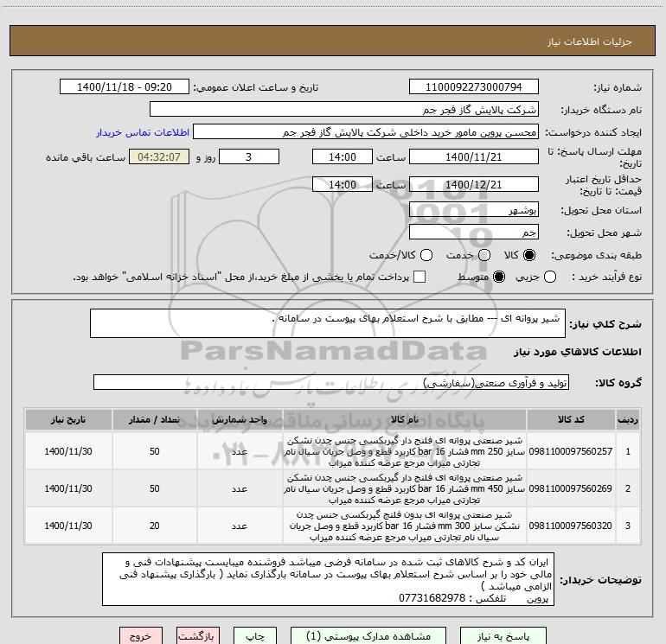This screenshot has width=666, height=644.
Task: Click the delivery city field جم
Action: pyautogui.click(x=474, y=233)
